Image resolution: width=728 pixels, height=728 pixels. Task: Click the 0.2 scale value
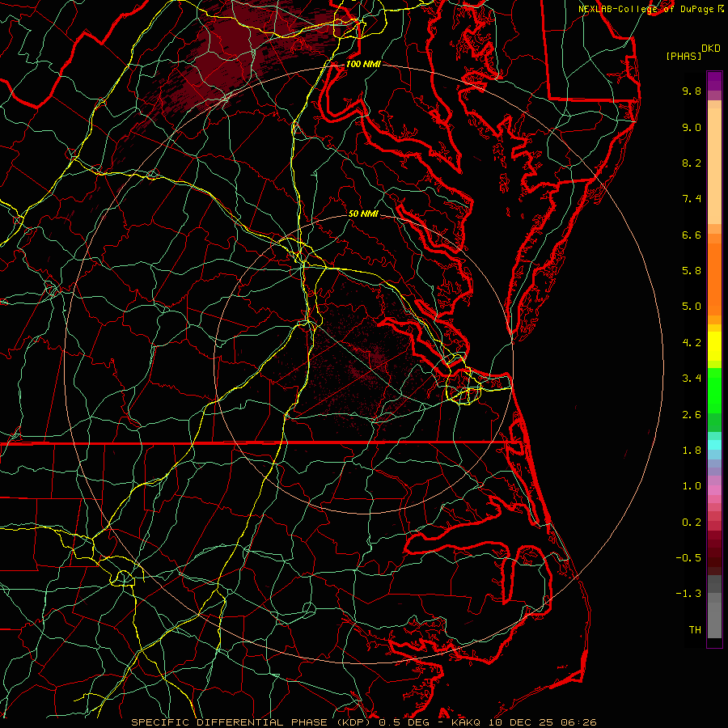point(692,523)
